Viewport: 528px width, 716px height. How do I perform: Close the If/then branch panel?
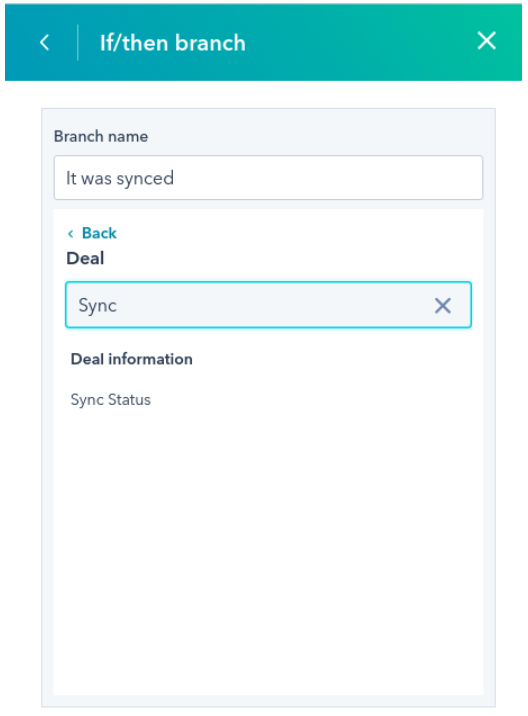tap(486, 41)
